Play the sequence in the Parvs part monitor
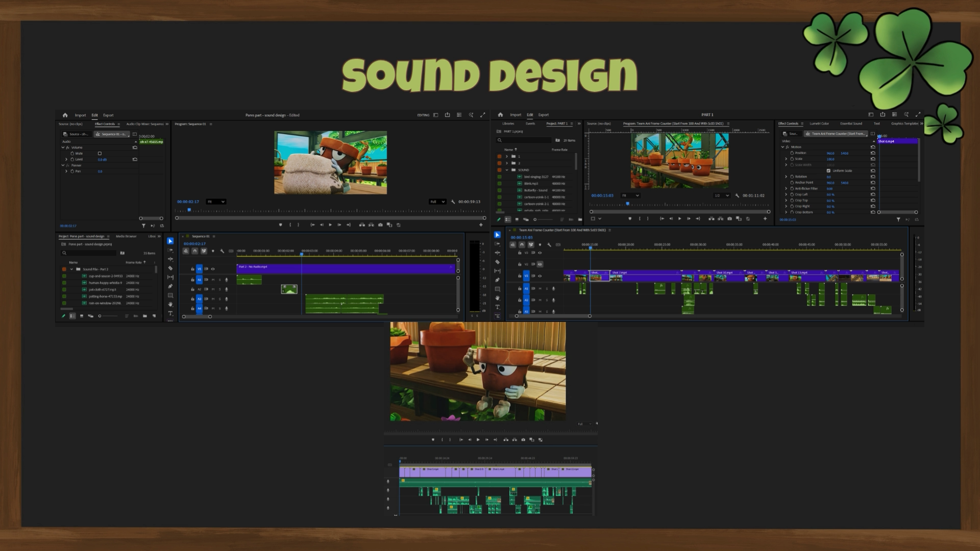 330,225
